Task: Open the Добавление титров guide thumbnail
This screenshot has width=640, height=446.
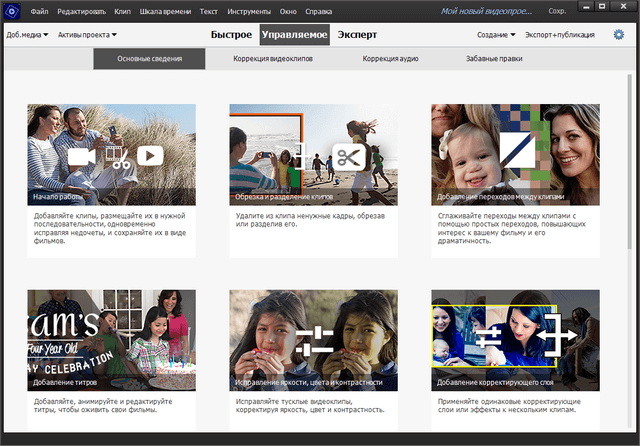Action: (x=112, y=340)
